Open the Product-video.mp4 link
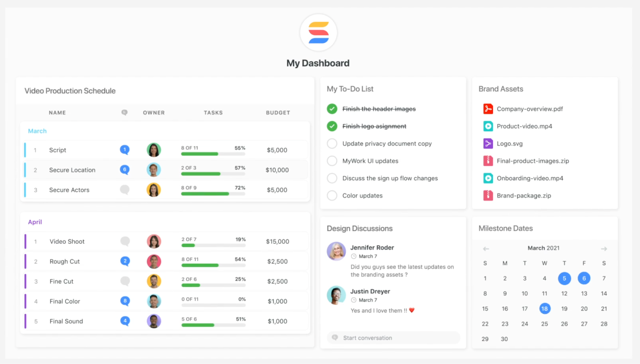640x364 pixels. click(x=524, y=126)
